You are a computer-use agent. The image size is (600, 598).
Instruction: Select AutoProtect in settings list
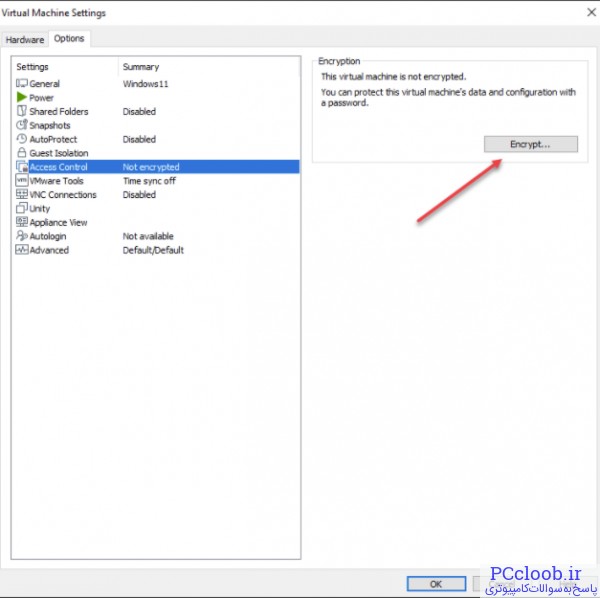pos(156,139)
